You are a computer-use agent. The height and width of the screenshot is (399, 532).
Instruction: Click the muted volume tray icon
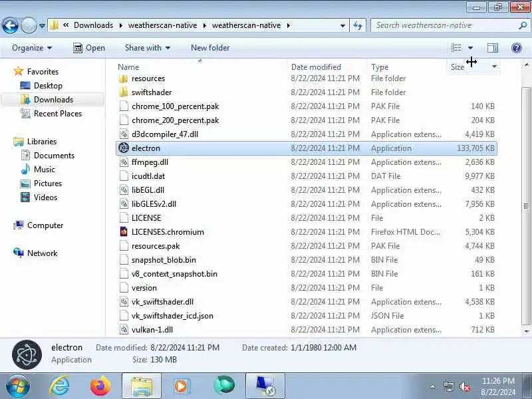point(465,386)
